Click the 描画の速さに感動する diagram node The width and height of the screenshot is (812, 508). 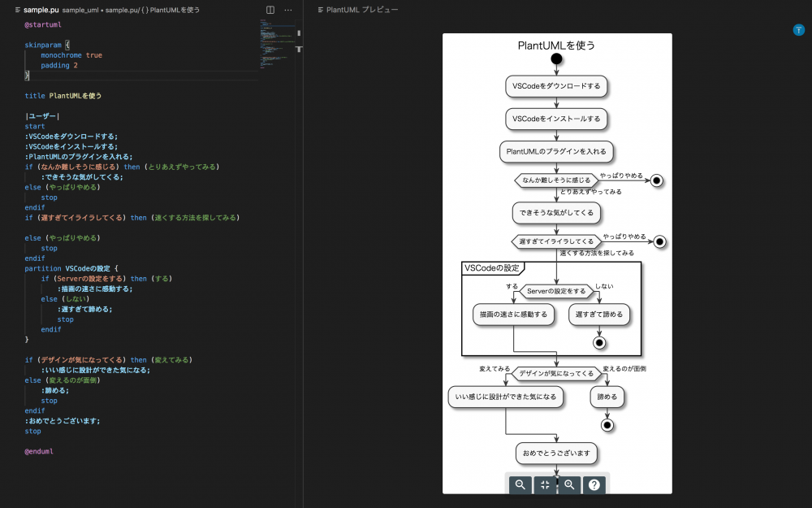point(514,315)
